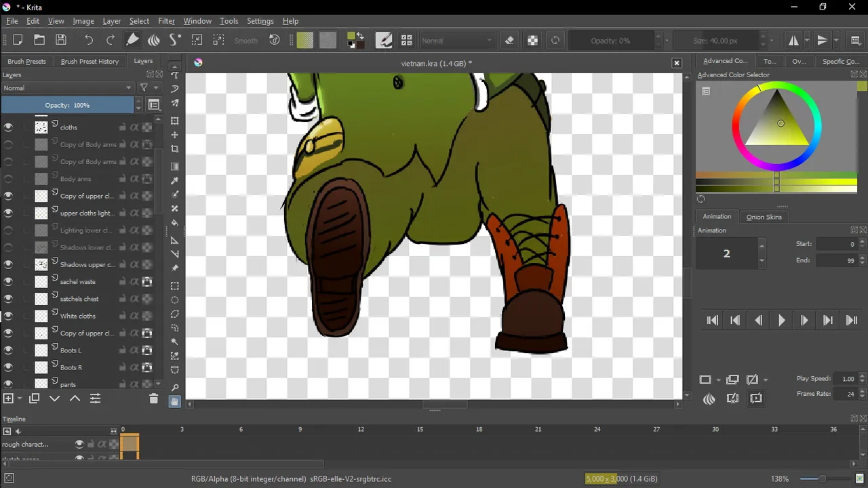Save the document with floppy icon

(x=61, y=40)
